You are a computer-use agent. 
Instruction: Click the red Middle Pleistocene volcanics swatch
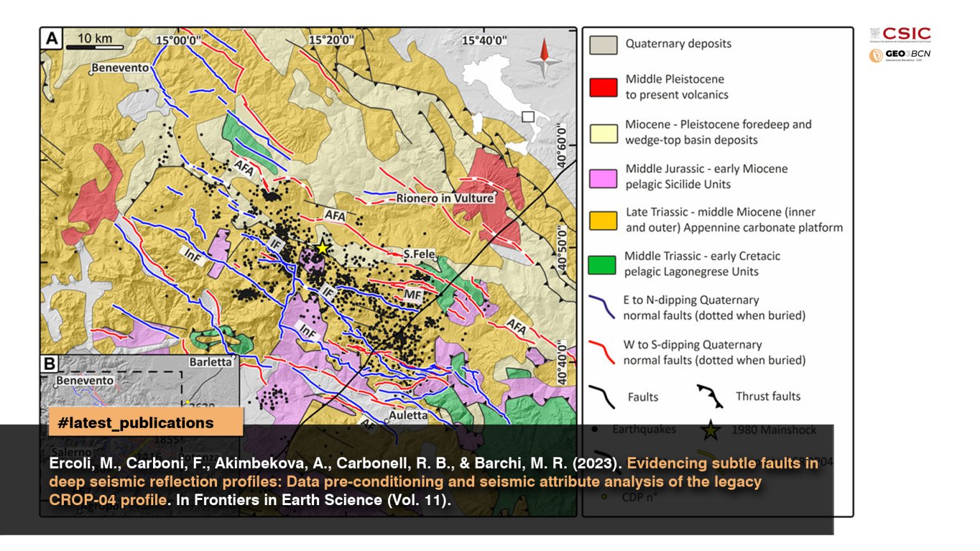tap(603, 87)
